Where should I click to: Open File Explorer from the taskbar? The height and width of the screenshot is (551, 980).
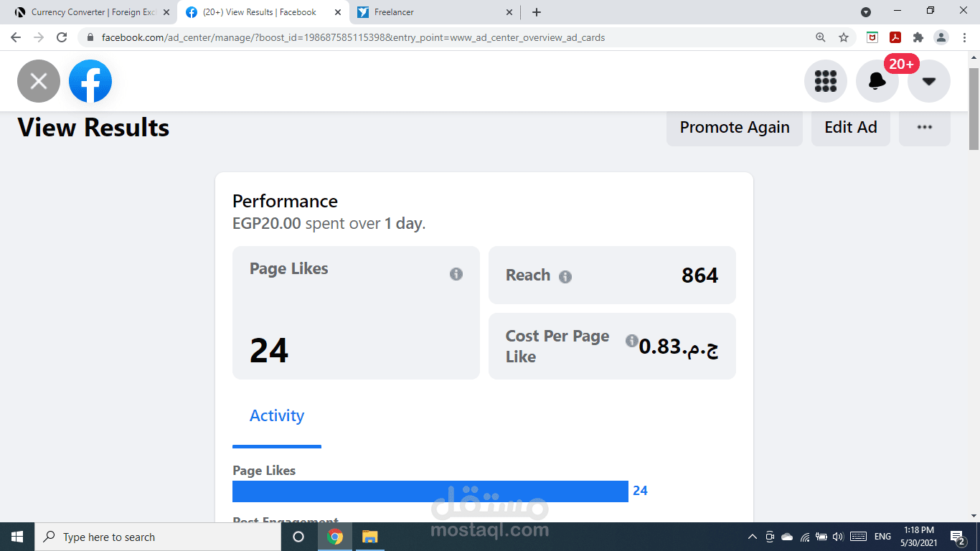(369, 537)
